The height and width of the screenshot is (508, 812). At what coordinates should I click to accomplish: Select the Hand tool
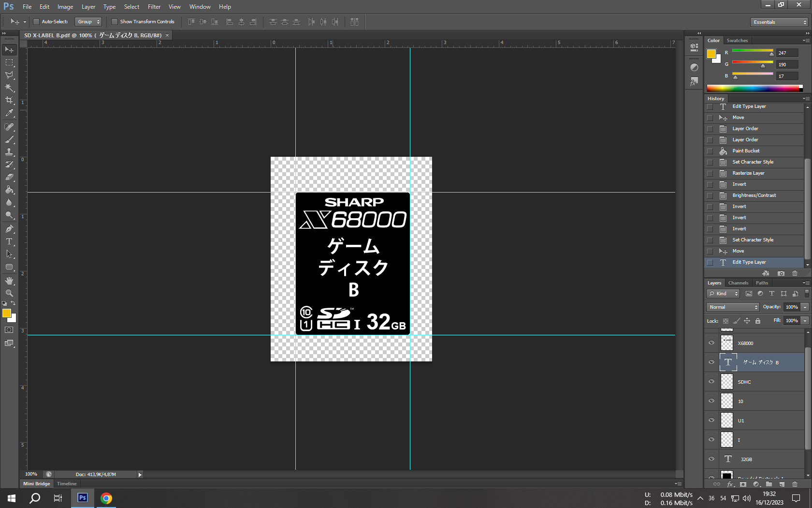tap(9, 281)
